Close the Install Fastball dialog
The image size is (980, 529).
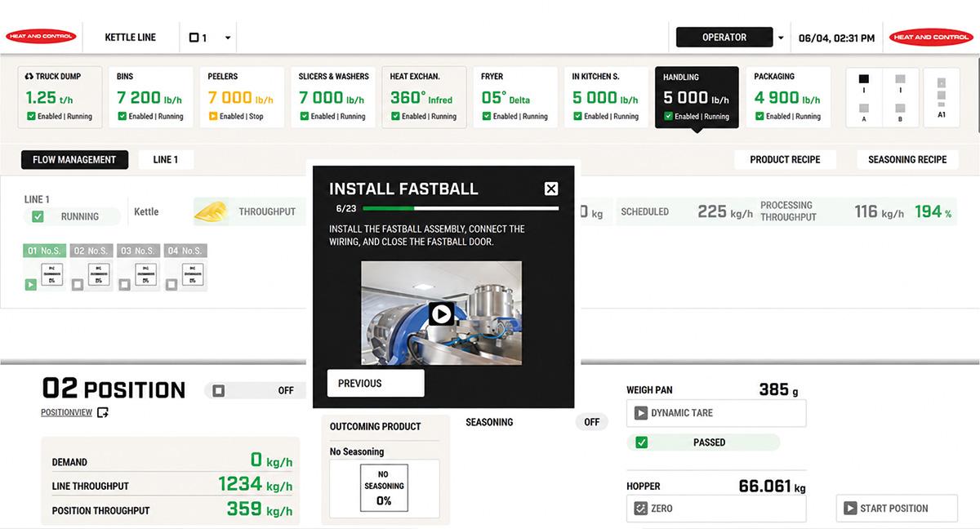[551, 189]
